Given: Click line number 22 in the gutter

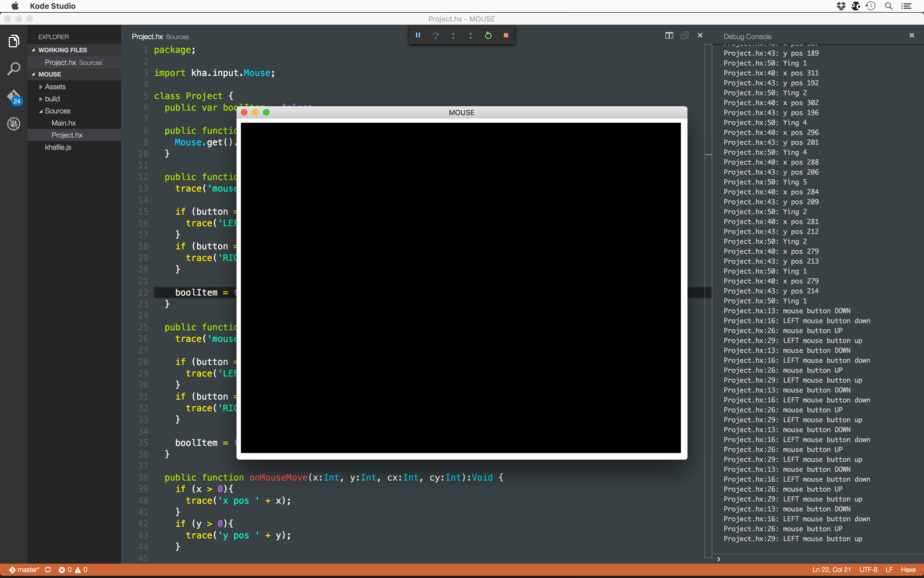Looking at the screenshot, I should pyautogui.click(x=143, y=292).
